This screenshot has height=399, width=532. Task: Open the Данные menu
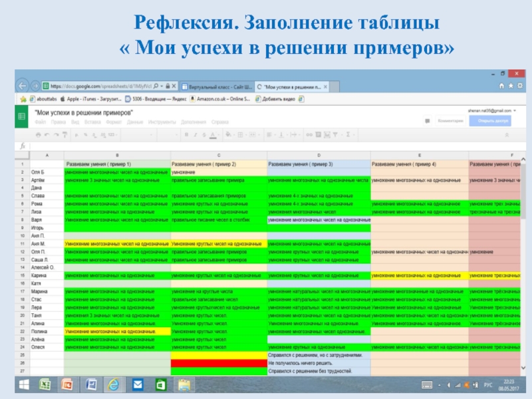pos(135,122)
